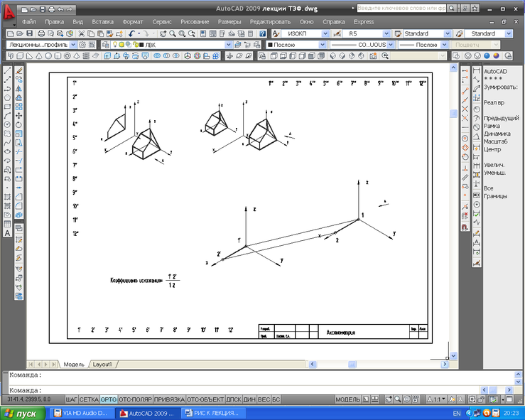
Task: Select the Trim tool
Action: 18,151
